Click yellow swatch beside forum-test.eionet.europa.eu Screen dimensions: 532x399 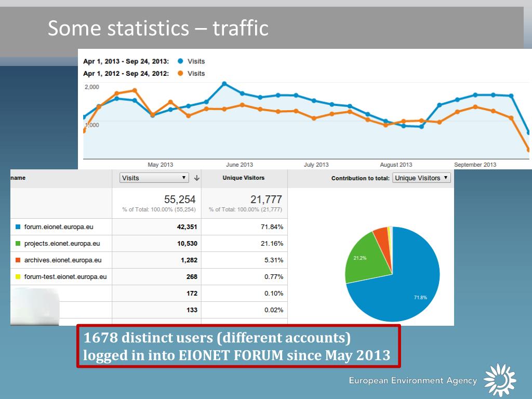(x=18, y=277)
